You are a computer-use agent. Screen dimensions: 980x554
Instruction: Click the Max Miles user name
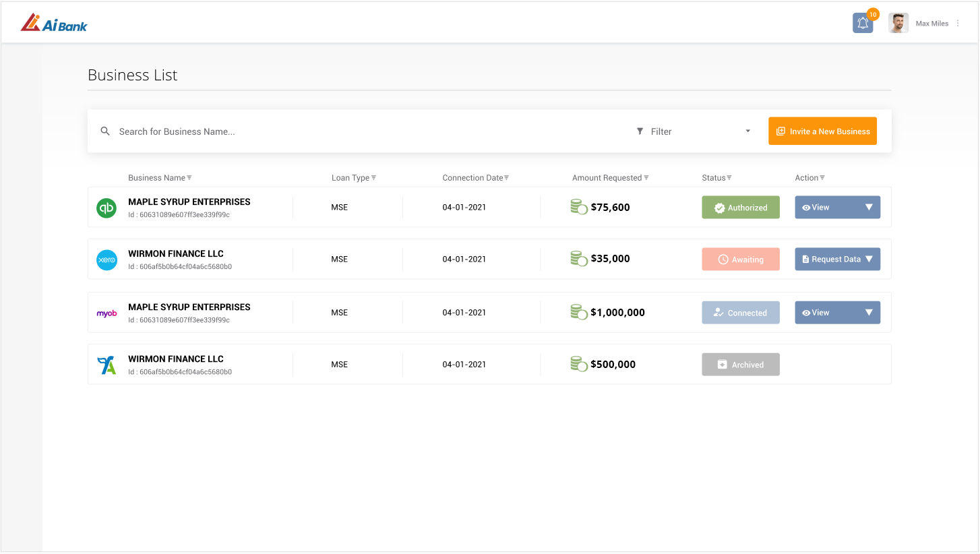point(932,24)
